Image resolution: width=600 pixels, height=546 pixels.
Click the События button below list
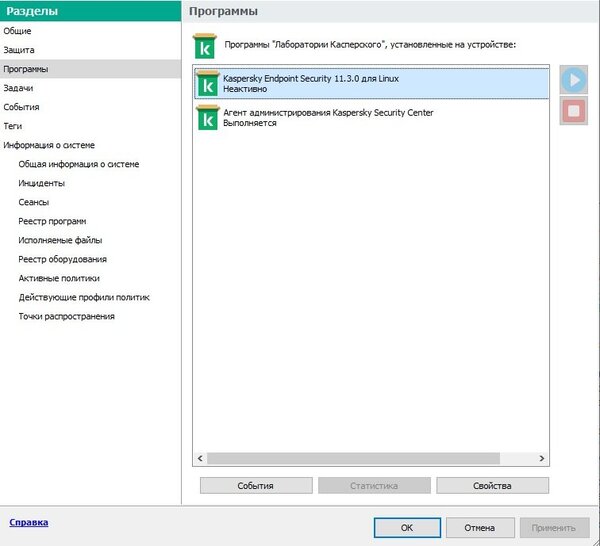point(256,486)
